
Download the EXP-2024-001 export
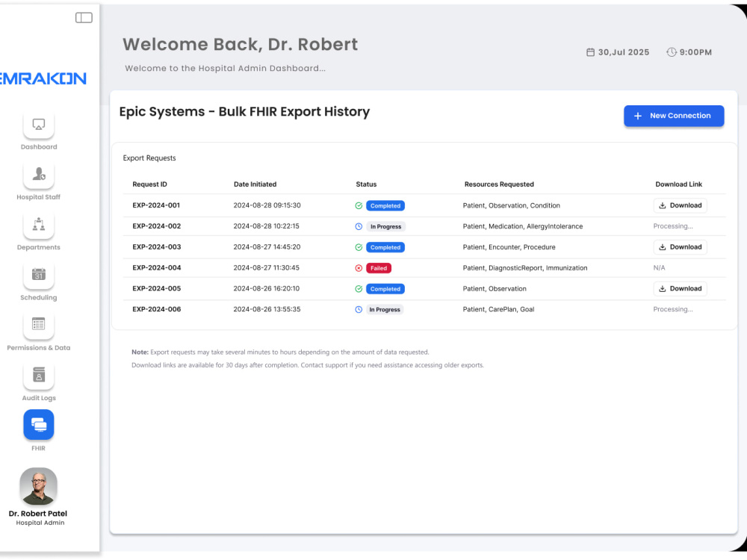tap(680, 206)
